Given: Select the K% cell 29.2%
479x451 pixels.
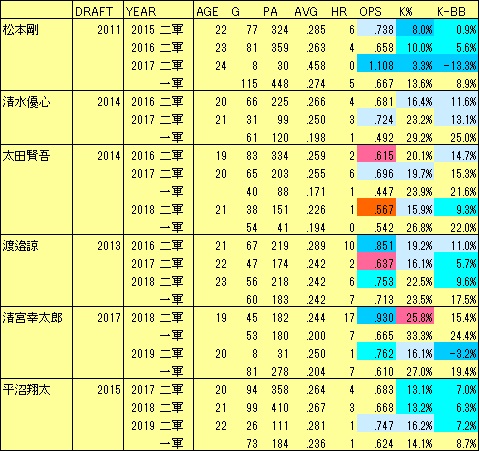Looking at the screenshot, I should click(419, 138).
